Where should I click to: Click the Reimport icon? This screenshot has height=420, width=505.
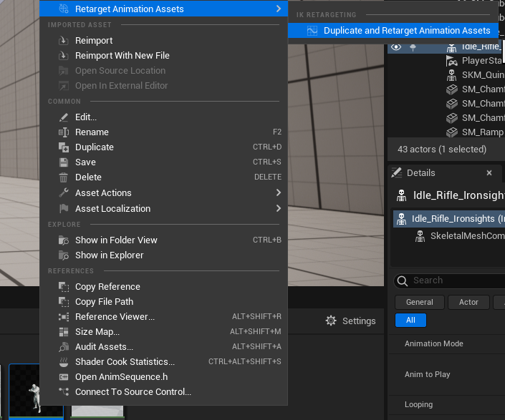pos(64,41)
